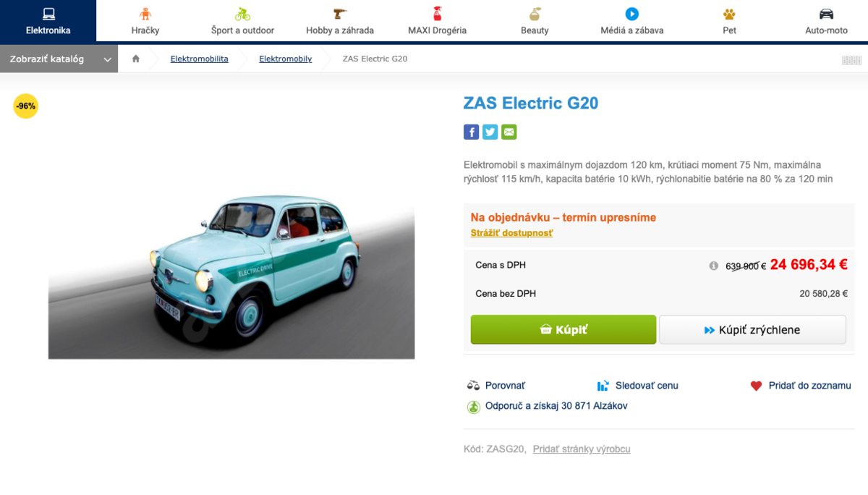This screenshot has width=868, height=495.
Task: Click the Kúpiť zrýchlene button
Action: pyautogui.click(x=752, y=329)
